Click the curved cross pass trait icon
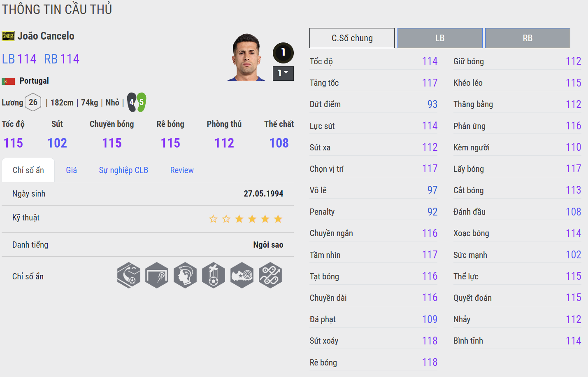 pyautogui.click(x=129, y=275)
